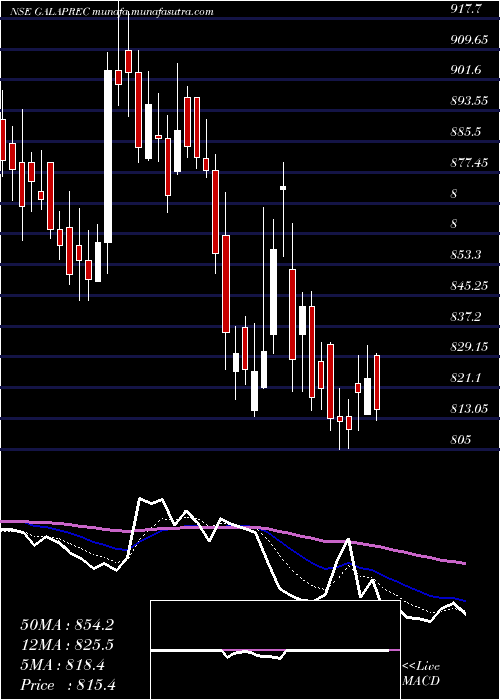Select the 909.65 price axis label
The image size is (500, 700).
[469, 40]
